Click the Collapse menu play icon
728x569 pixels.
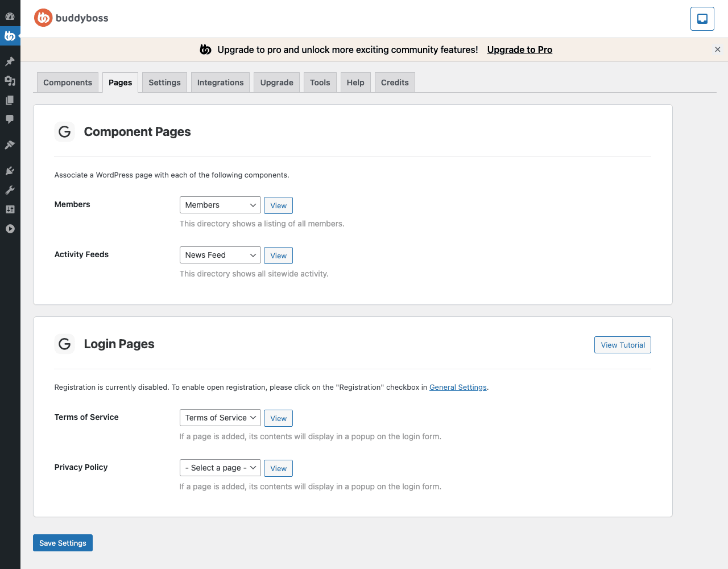[10, 229]
